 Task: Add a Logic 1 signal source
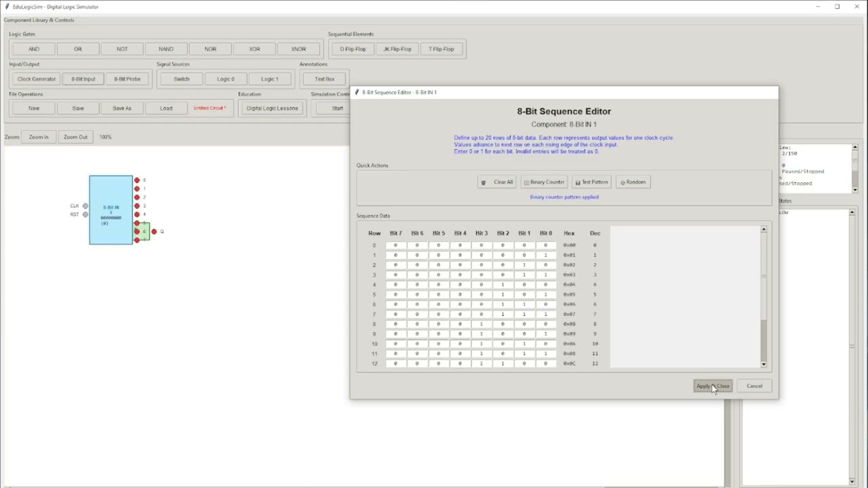269,79
